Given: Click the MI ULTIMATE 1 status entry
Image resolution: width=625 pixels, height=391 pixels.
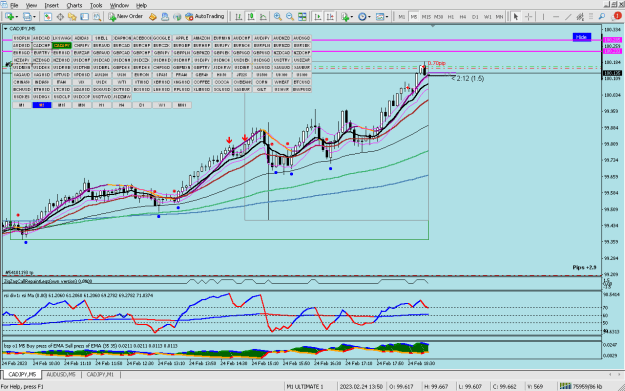Looking at the screenshot, I should [305, 387].
